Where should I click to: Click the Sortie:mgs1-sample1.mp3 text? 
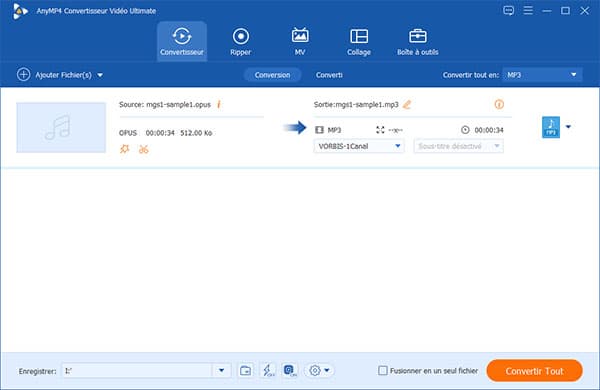(356, 104)
